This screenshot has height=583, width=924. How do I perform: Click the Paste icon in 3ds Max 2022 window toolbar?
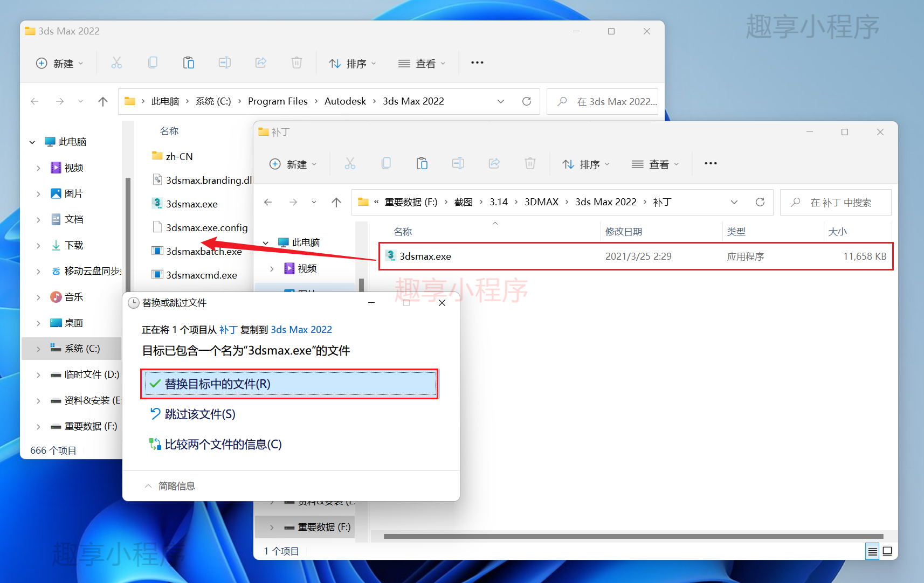[x=188, y=63]
